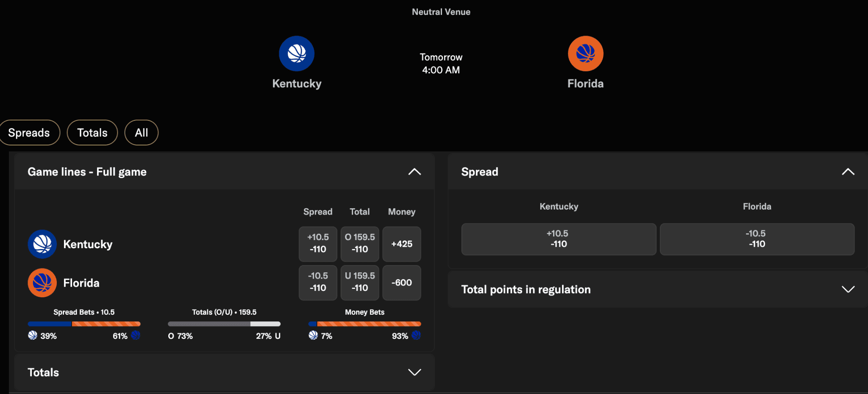
Task: Click the Totals O/U percentage bar
Action: pyautogui.click(x=224, y=324)
